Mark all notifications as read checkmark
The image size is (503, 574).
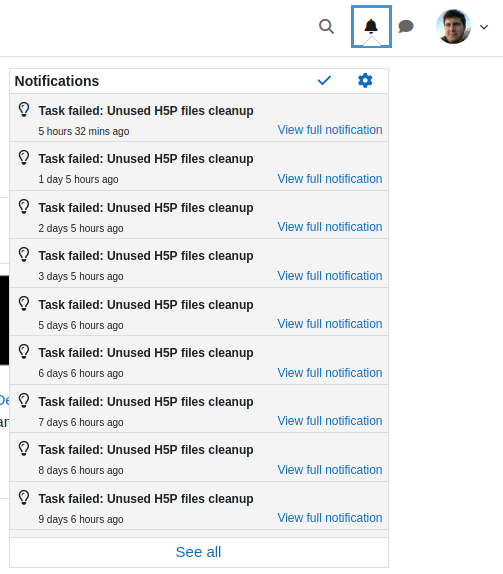coord(324,81)
